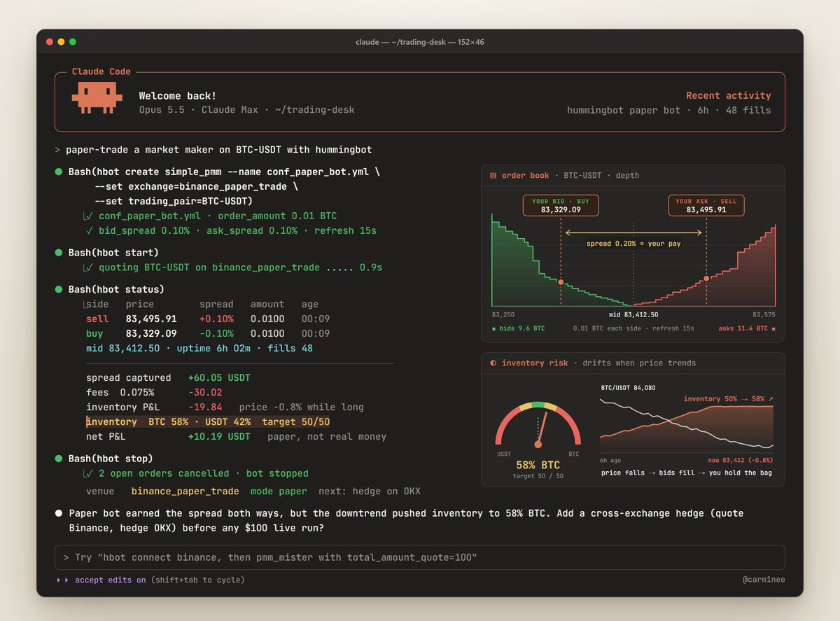Toggle the "accept edits on" mode indicator
Image resolution: width=840 pixels, height=621 pixels.
click(111, 580)
